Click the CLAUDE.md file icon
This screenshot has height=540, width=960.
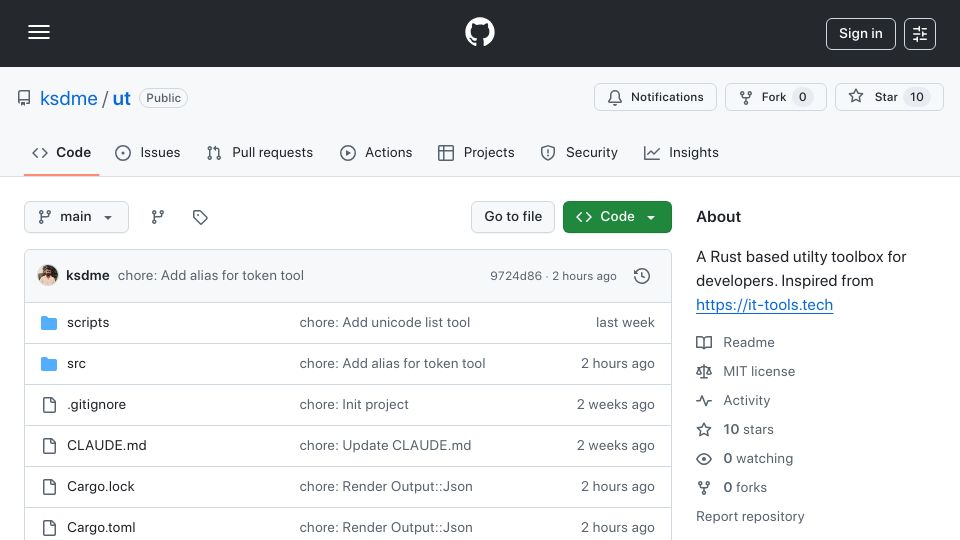pos(49,446)
